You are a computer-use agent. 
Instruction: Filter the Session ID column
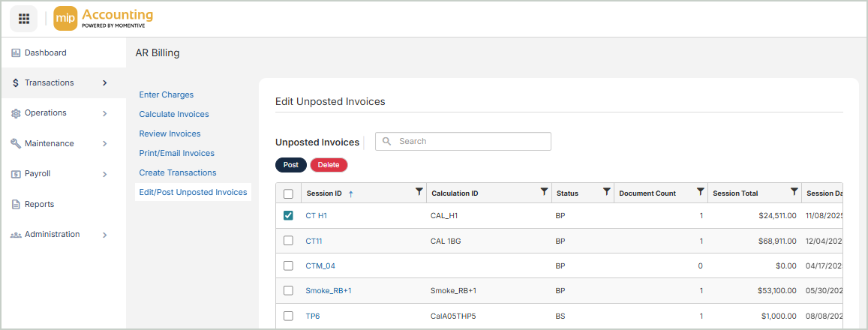(419, 192)
